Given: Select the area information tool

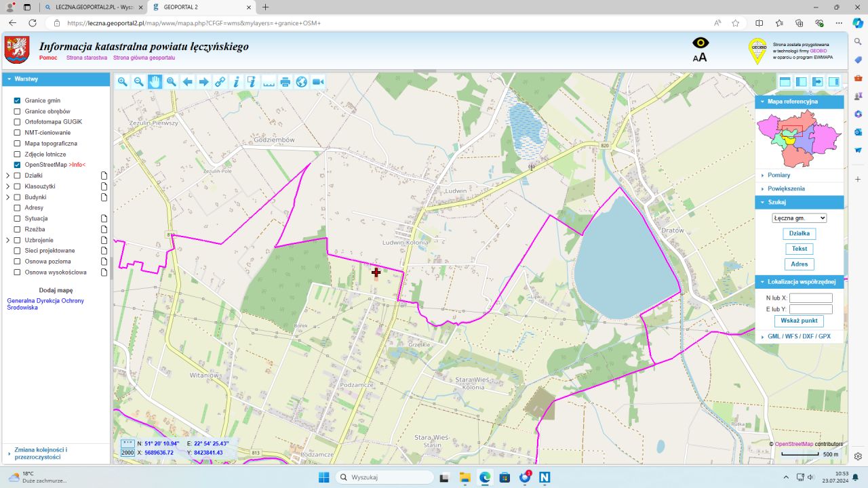Looking at the screenshot, I should [252, 82].
